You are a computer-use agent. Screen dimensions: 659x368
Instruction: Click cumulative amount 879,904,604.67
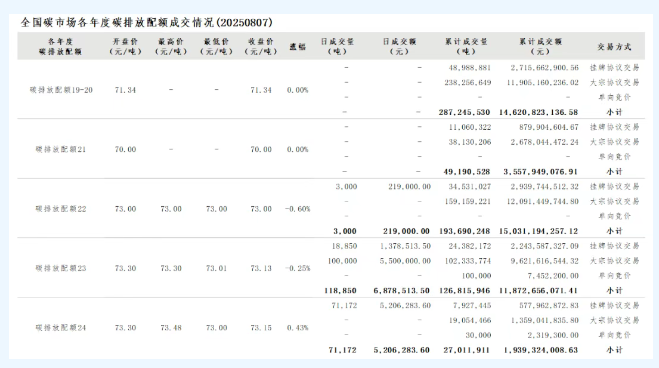coord(548,127)
